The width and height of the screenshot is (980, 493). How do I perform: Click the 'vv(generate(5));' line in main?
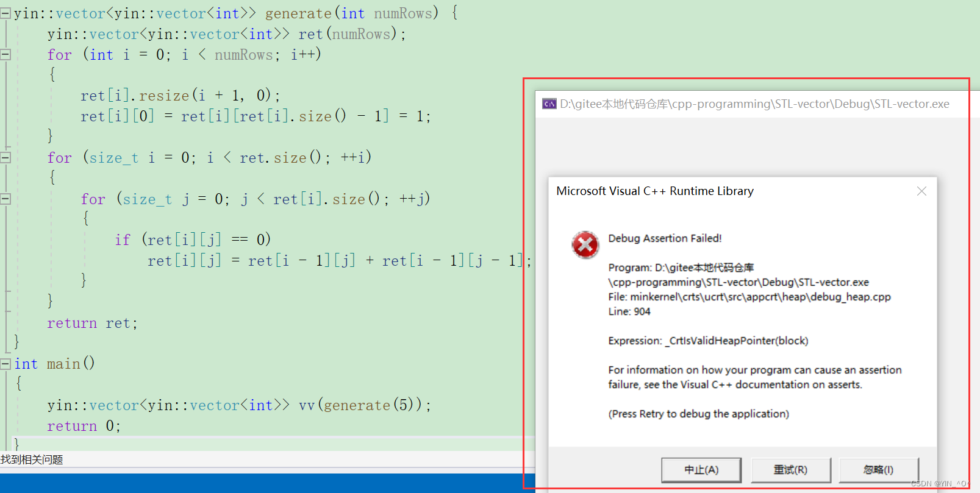pos(239,405)
